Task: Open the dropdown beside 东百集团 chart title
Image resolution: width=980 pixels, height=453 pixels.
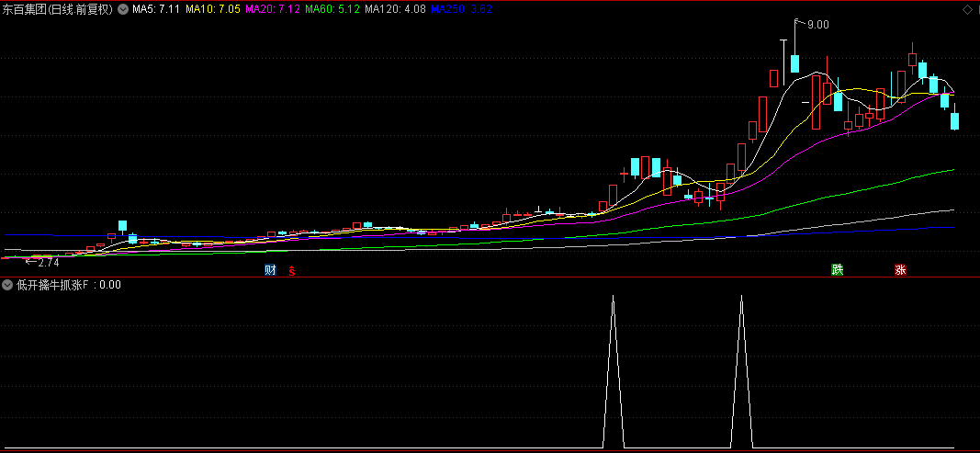Action: tap(121, 9)
